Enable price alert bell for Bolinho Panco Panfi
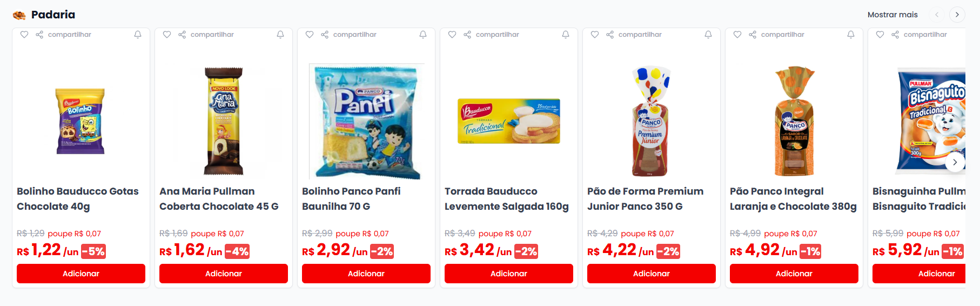 pyautogui.click(x=423, y=35)
